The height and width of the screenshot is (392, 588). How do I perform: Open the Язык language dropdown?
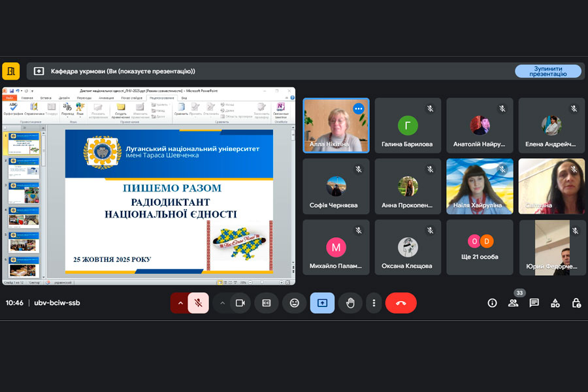(x=80, y=110)
